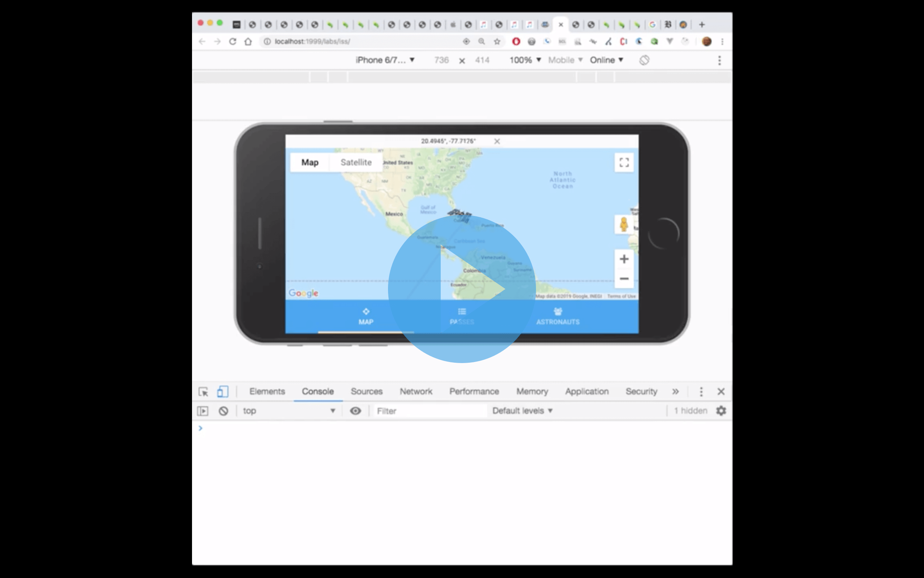Click the Street View pegman
Image resolution: width=924 pixels, height=578 pixels.
click(x=624, y=224)
